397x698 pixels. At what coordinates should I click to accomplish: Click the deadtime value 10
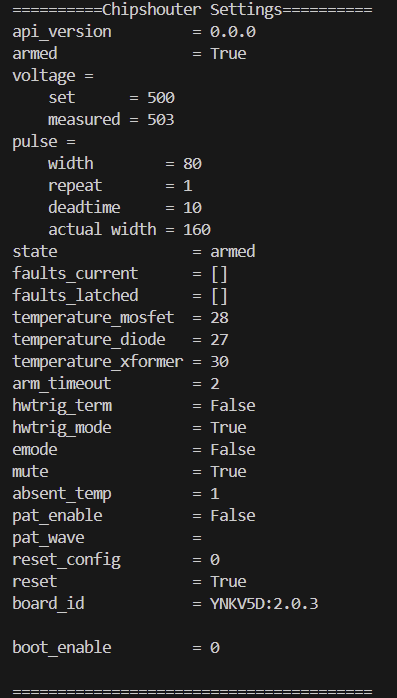click(x=192, y=207)
